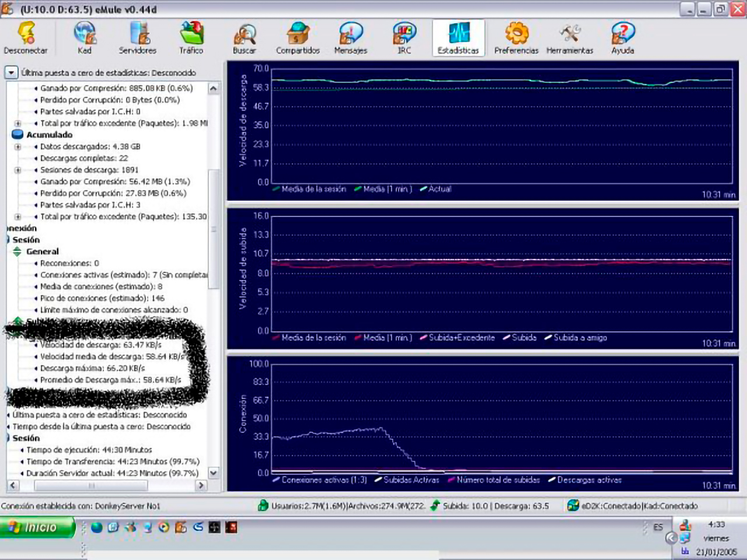Click the eD2K connection status icon
Image resolution: width=747 pixels, height=560 pixels.
pyautogui.click(x=573, y=506)
